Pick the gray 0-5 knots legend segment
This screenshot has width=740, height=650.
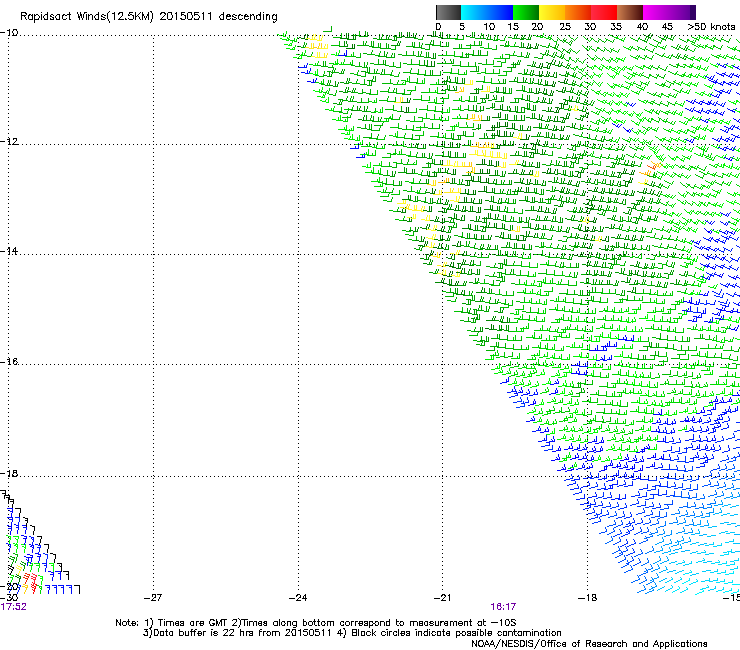coord(448,12)
